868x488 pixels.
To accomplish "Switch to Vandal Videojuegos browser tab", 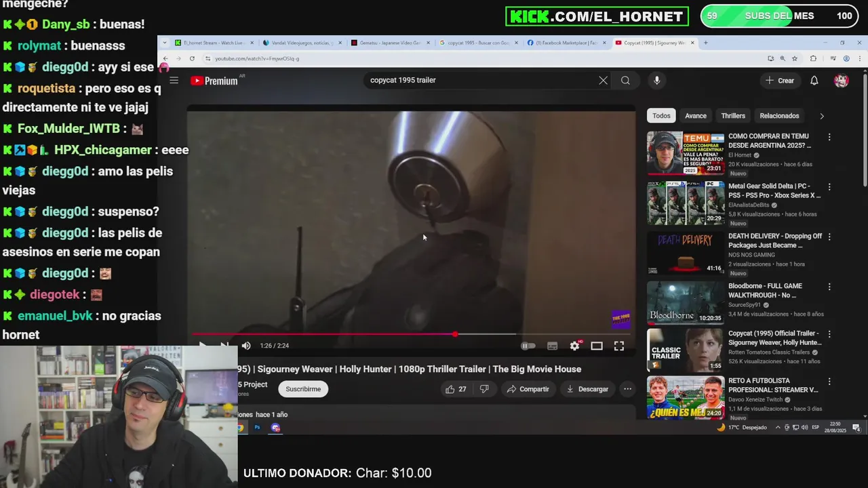I will pyautogui.click(x=301, y=43).
